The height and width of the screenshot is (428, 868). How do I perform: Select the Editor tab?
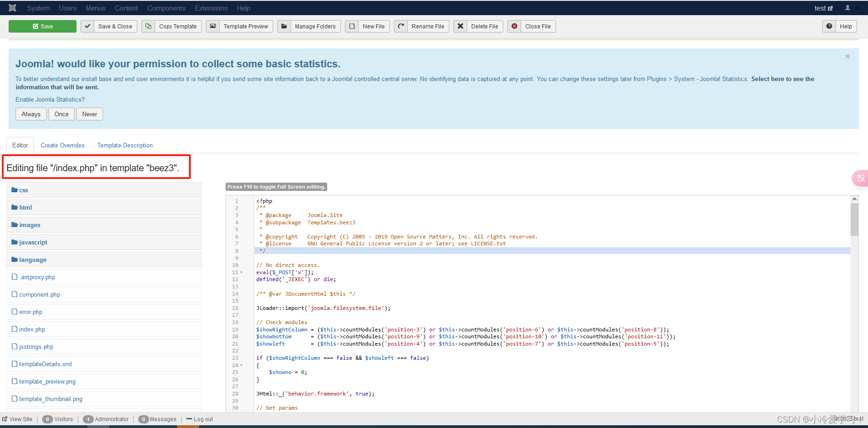(x=20, y=145)
